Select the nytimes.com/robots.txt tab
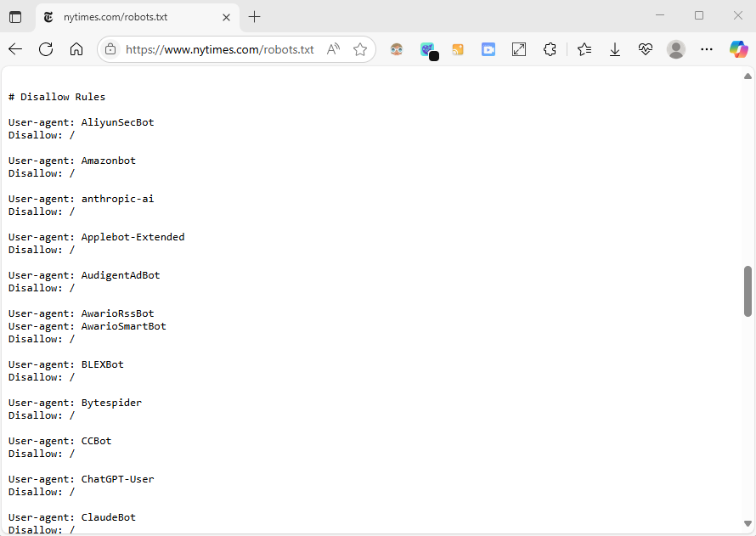Screen dimensions: 756x536 coord(137,17)
